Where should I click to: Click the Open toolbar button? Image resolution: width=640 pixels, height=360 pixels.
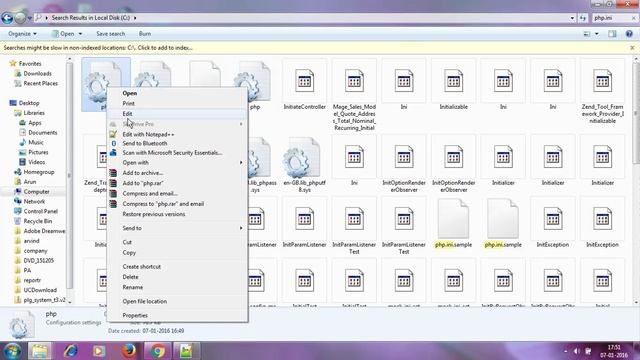point(62,34)
